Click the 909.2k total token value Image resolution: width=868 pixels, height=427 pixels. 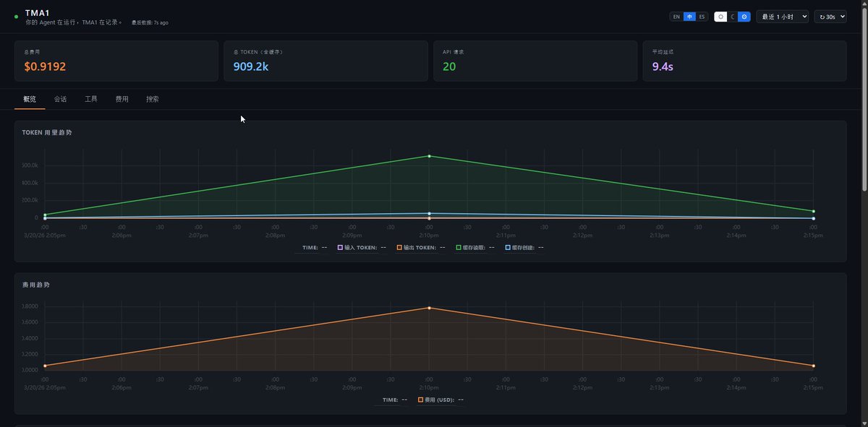pyautogui.click(x=251, y=66)
